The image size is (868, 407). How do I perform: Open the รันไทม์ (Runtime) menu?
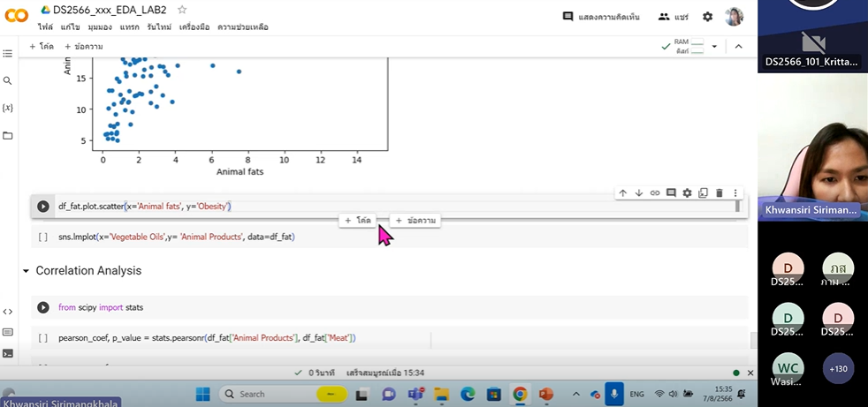[159, 27]
